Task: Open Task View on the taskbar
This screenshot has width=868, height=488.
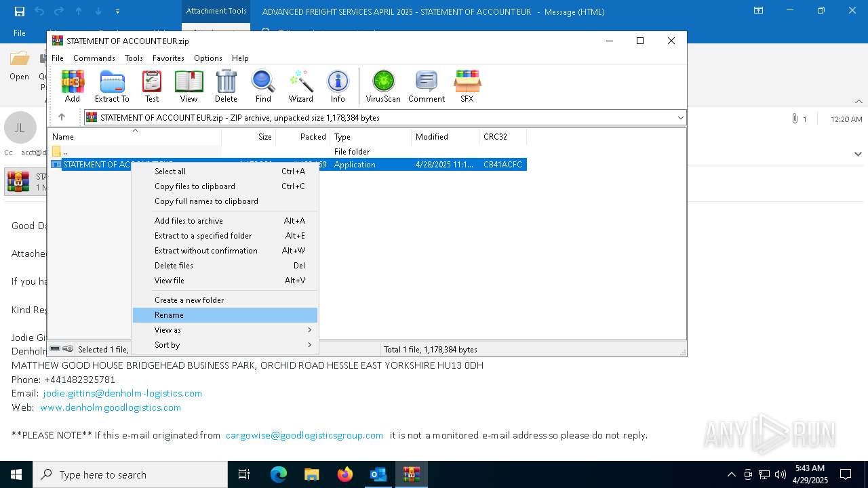Action: (244, 474)
